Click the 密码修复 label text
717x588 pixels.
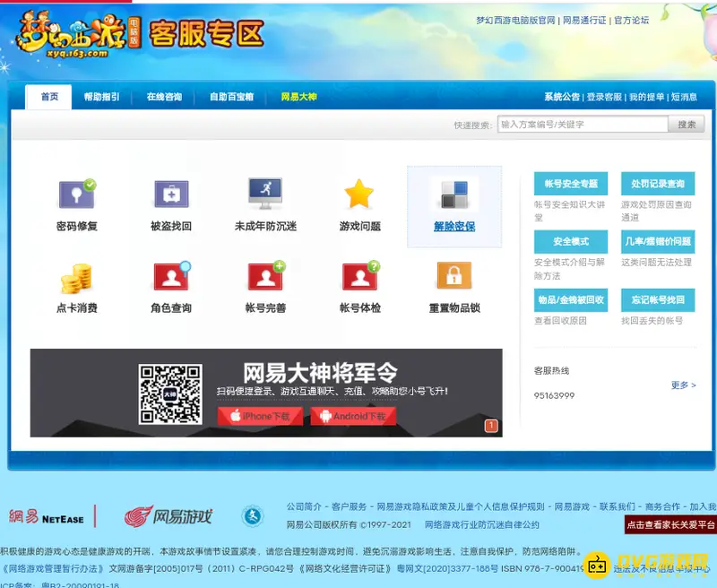(77, 227)
